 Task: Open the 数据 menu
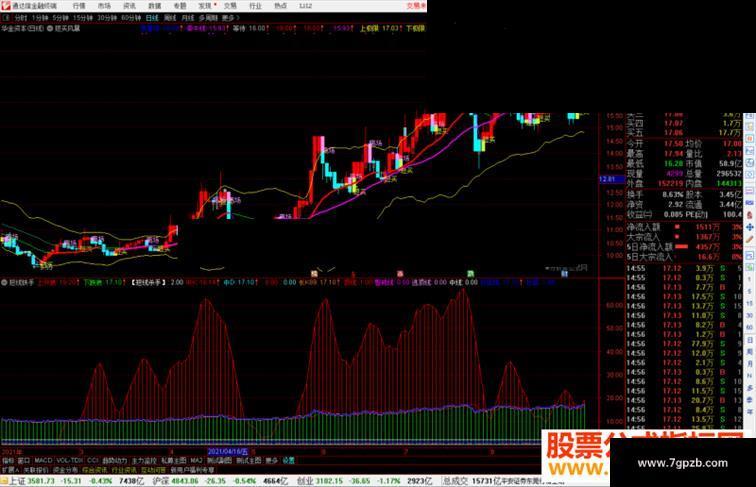point(154,6)
